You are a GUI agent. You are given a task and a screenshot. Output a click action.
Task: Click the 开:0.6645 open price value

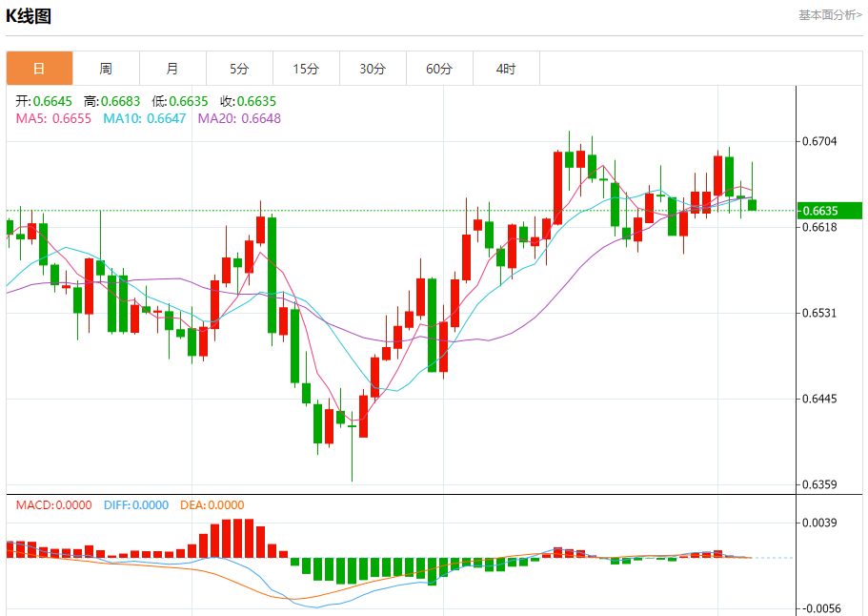44,101
